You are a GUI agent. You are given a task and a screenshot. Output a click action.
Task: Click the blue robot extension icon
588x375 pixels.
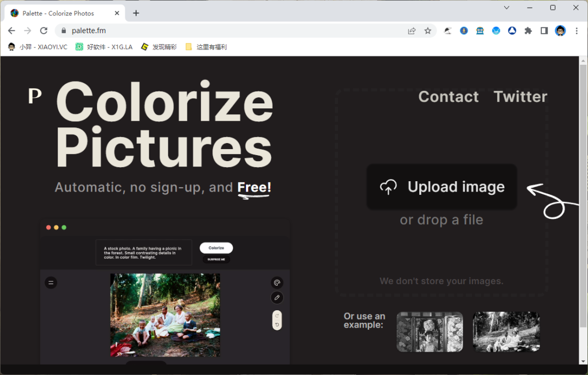tap(480, 30)
